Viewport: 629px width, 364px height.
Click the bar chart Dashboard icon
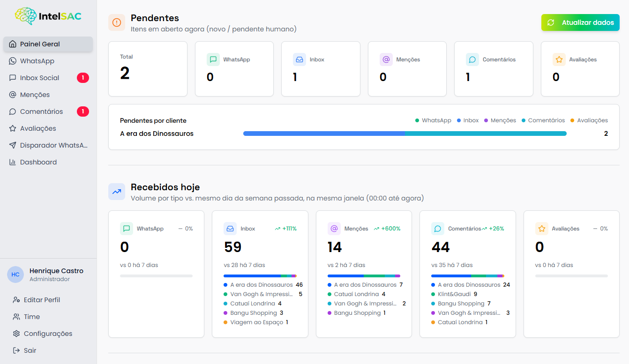[x=13, y=162]
